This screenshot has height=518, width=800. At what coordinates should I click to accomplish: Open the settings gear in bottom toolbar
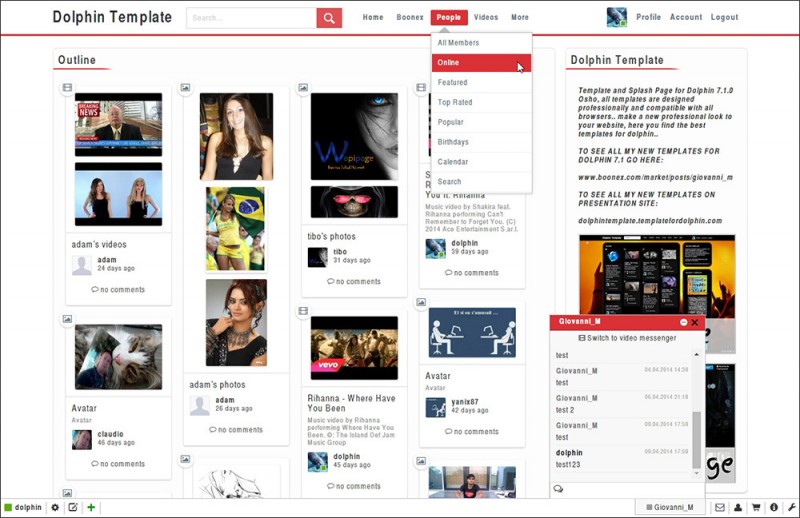point(55,507)
